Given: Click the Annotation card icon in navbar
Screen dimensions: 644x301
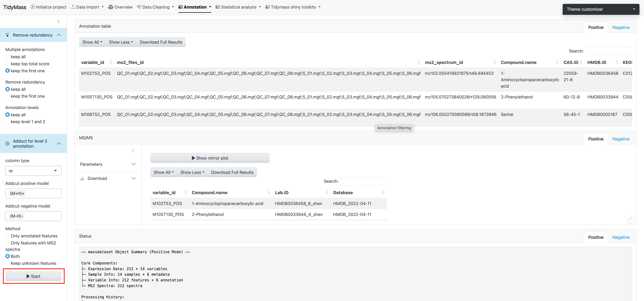Looking at the screenshot, I should pos(180,7).
